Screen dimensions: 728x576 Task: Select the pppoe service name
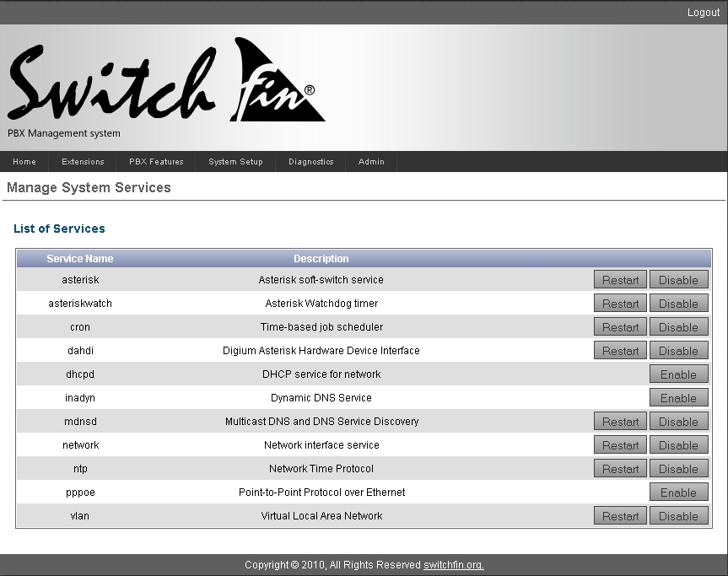pyautogui.click(x=80, y=493)
